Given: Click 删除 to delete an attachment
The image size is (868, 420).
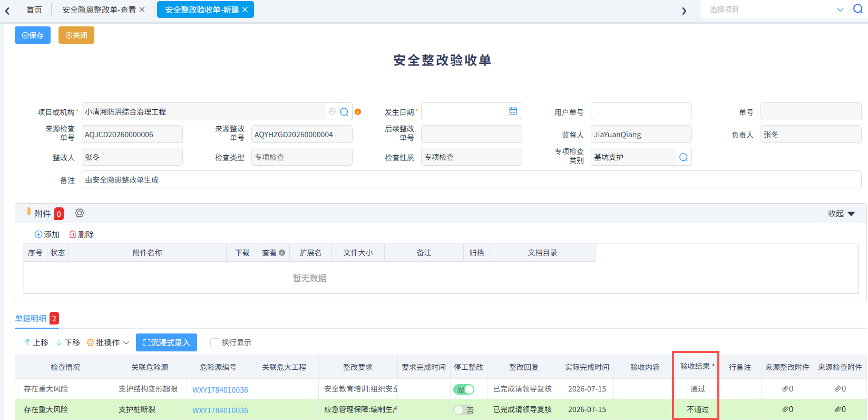Looking at the screenshot, I should pyautogui.click(x=81, y=234).
